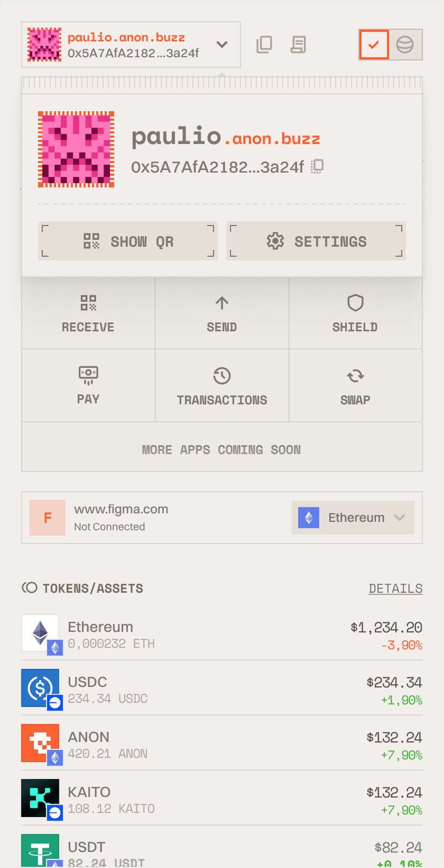Open the Pay action

tap(88, 385)
